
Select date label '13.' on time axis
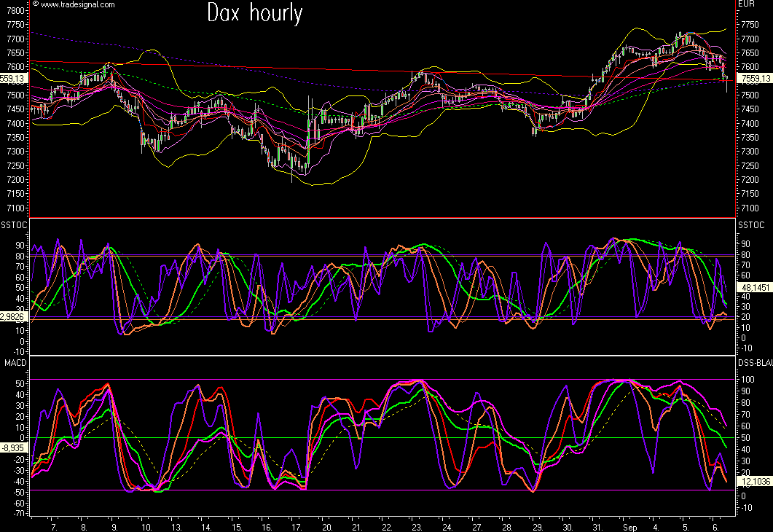tap(176, 528)
